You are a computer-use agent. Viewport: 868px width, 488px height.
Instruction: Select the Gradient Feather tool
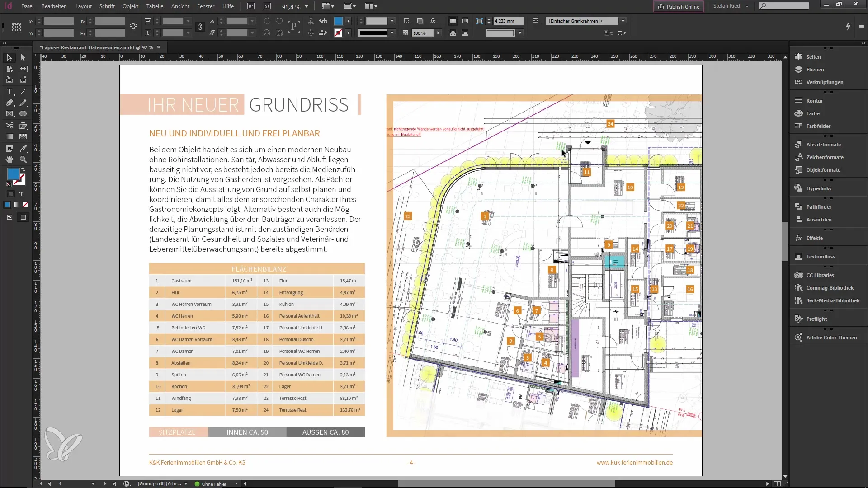click(x=23, y=136)
